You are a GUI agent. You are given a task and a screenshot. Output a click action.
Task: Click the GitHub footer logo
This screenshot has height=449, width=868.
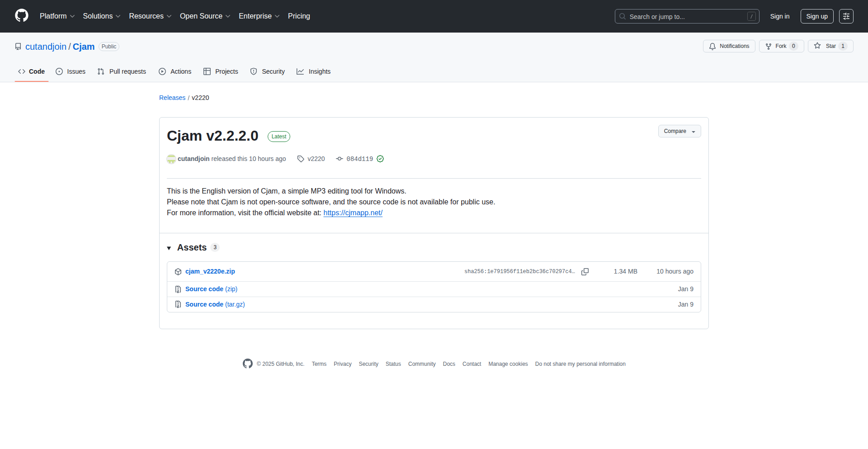[x=248, y=364]
